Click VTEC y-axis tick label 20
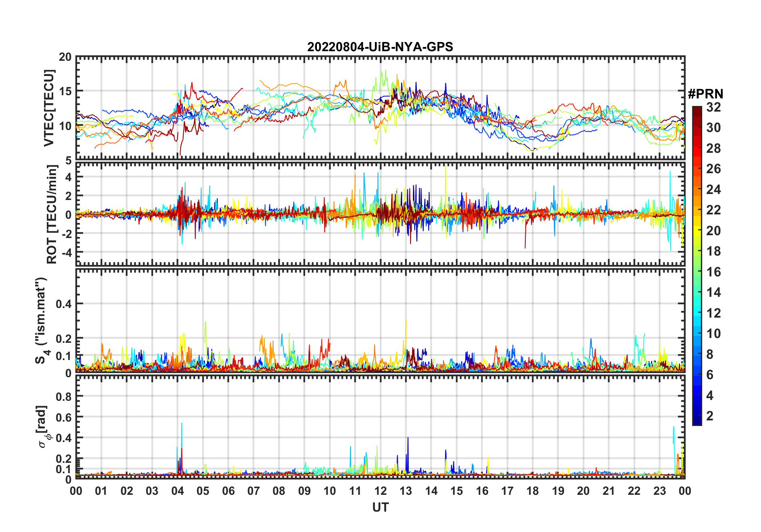This screenshot has width=761, height=532. coord(65,57)
